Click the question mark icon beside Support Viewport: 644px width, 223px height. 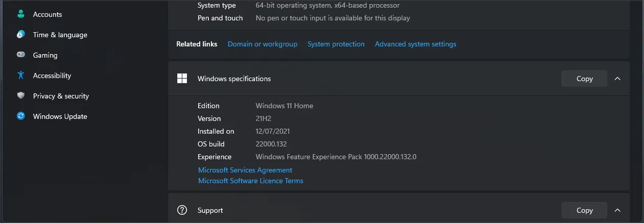coord(182,210)
